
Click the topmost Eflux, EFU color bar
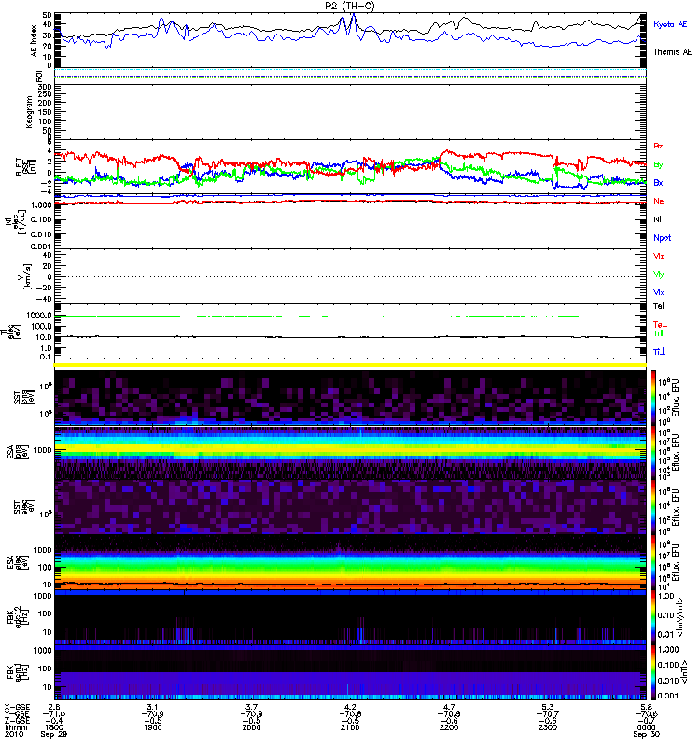click(653, 397)
